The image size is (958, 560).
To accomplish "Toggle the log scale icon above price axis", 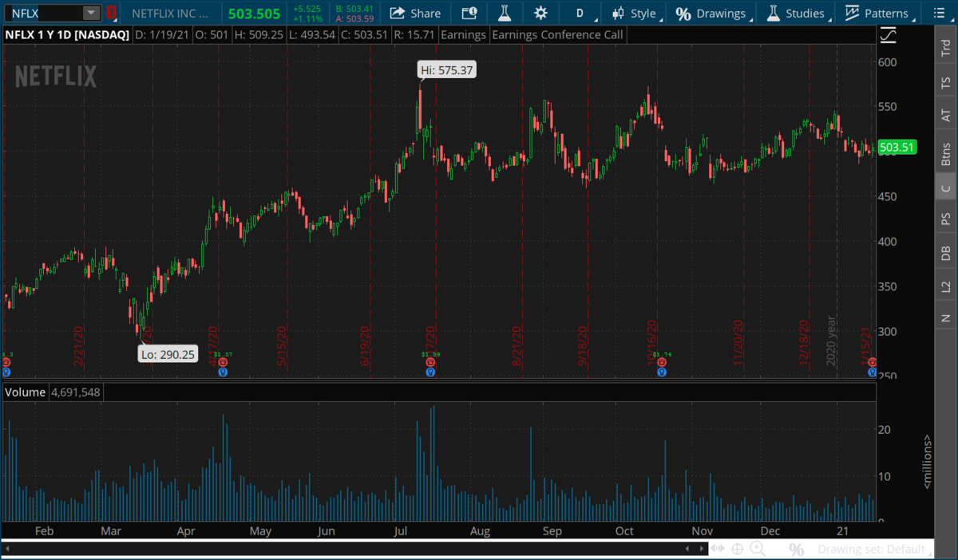I will (888, 35).
